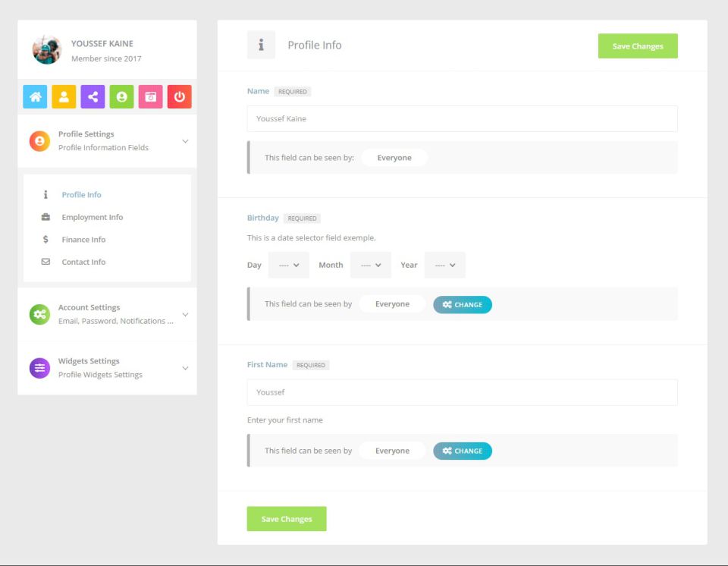Open Employment Info menu item
This screenshot has height=566, width=728.
[x=92, y=217]
